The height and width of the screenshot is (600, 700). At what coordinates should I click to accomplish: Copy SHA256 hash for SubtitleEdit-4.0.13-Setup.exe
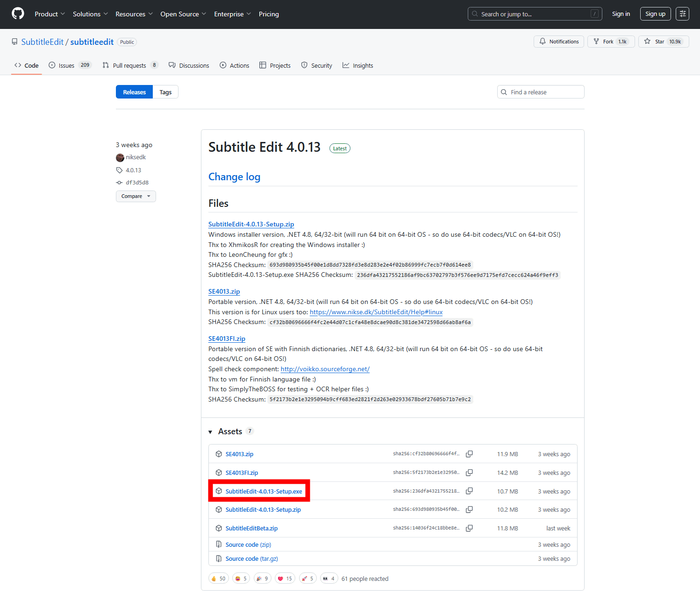[x=469, y=491]
